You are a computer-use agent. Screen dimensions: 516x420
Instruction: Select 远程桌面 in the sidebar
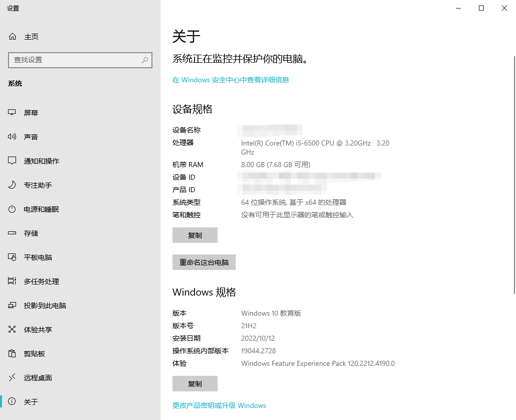click(80, 377)
